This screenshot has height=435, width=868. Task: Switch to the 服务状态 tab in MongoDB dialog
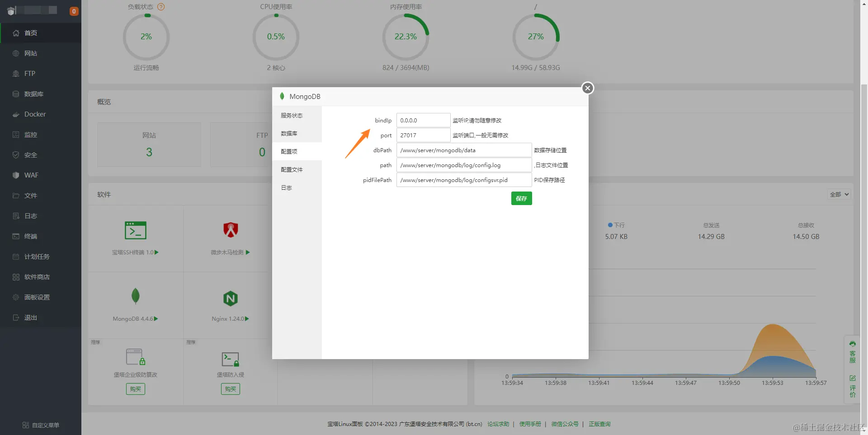pos(297,115)
